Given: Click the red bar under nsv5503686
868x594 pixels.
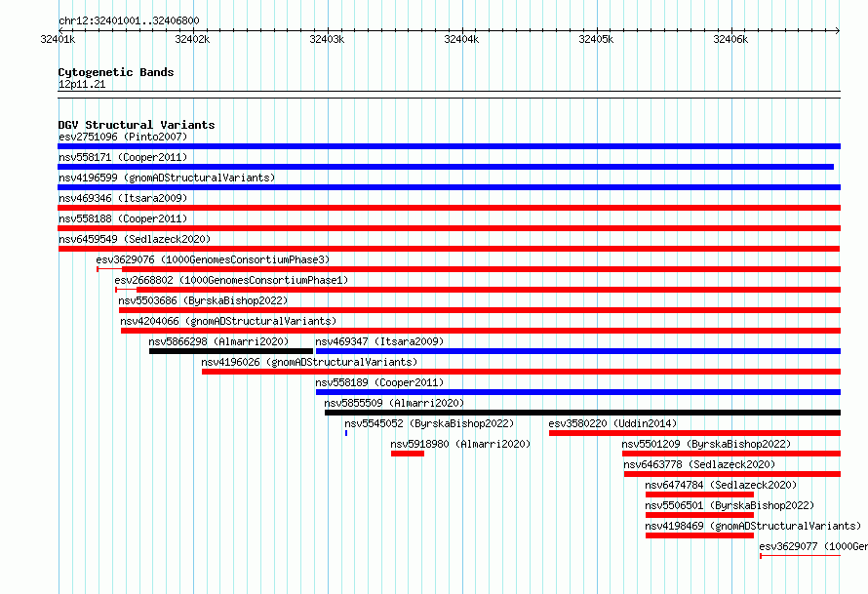Looking at the screenshot, I should 480,310.
